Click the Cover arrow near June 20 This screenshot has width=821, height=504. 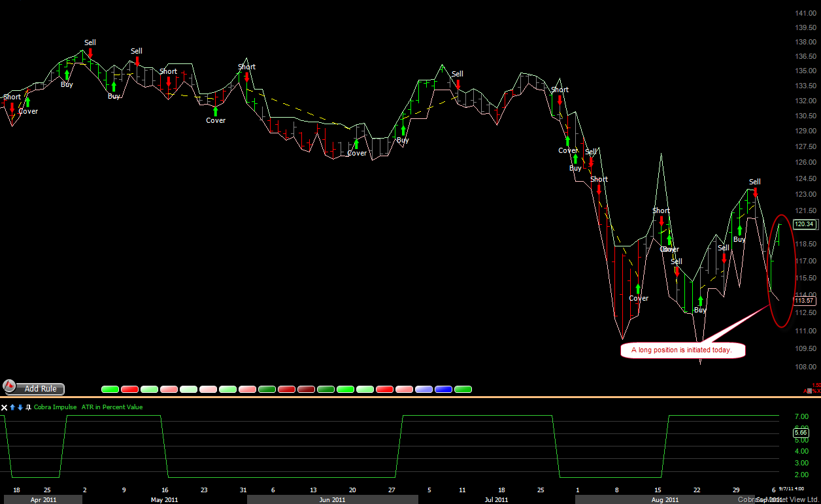pos(356,144)
